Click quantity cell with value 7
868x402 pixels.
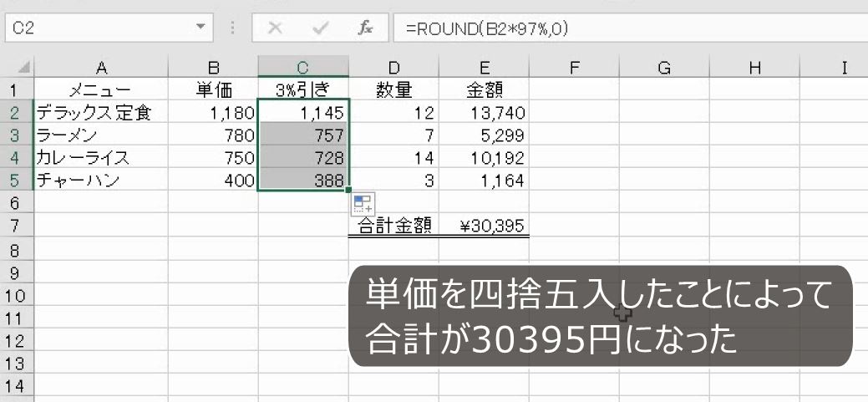393,135
